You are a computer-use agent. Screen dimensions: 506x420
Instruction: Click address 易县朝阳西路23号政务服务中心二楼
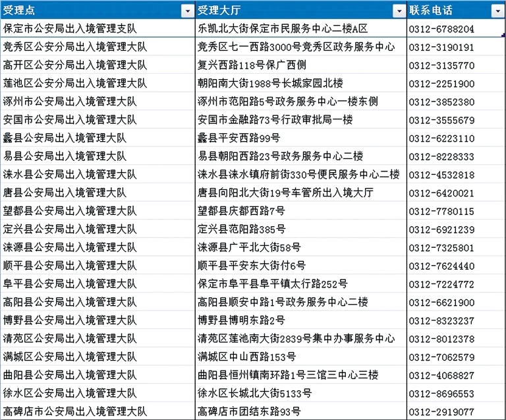click(281, 156)
